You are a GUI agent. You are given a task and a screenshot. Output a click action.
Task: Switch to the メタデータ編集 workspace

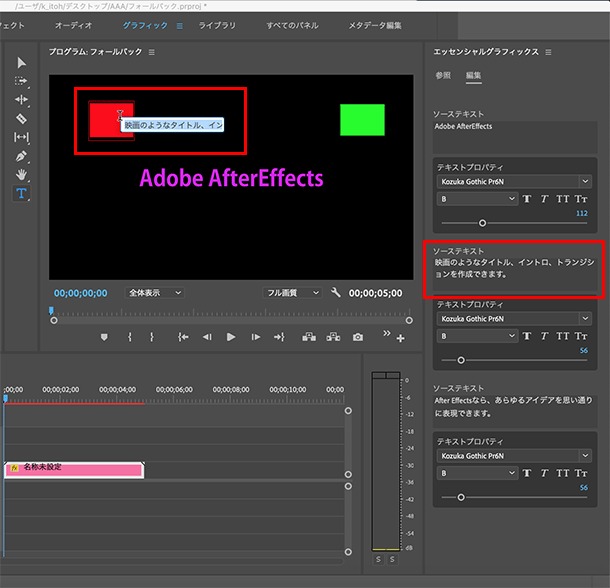[x=375, y=26]
